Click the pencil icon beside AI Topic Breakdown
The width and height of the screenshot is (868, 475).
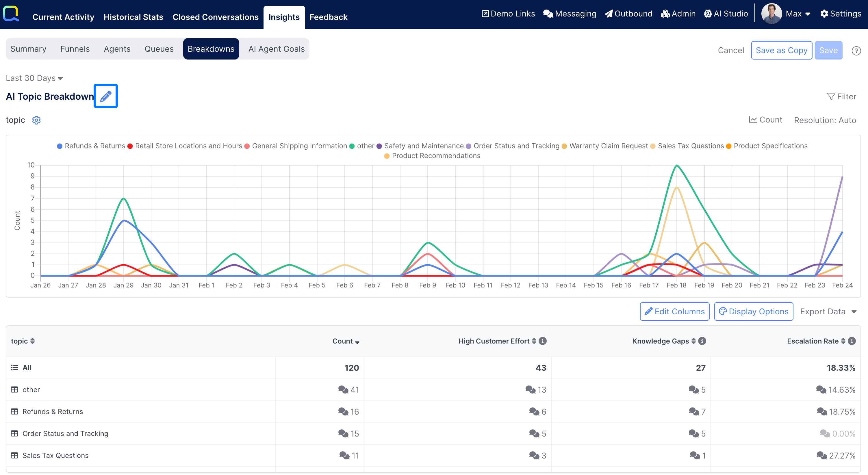pos(105,96)
